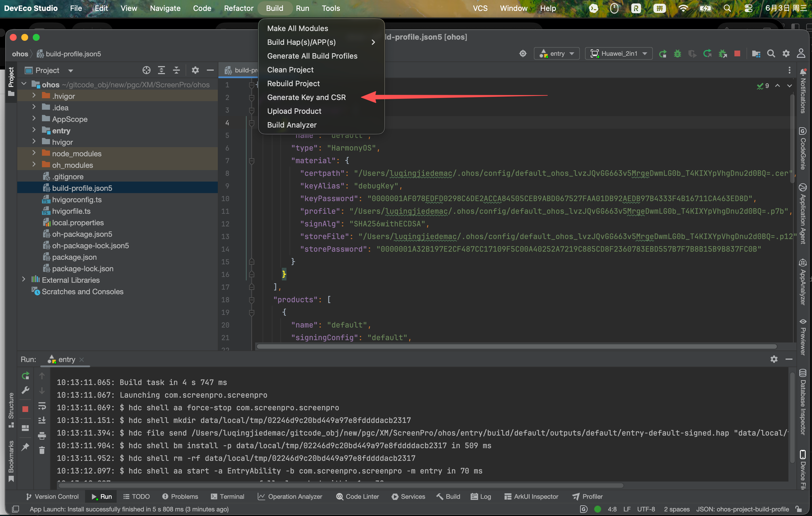Open Project panel options gear
The height and width of the screenshot is (516, 812).
coord(195,70)
